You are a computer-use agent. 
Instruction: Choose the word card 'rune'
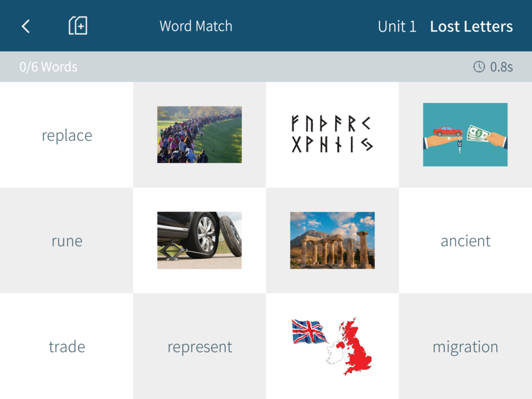point(67,241)
